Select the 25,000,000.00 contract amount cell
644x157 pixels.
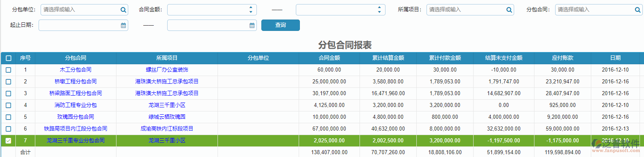click(x=330, y=82)
